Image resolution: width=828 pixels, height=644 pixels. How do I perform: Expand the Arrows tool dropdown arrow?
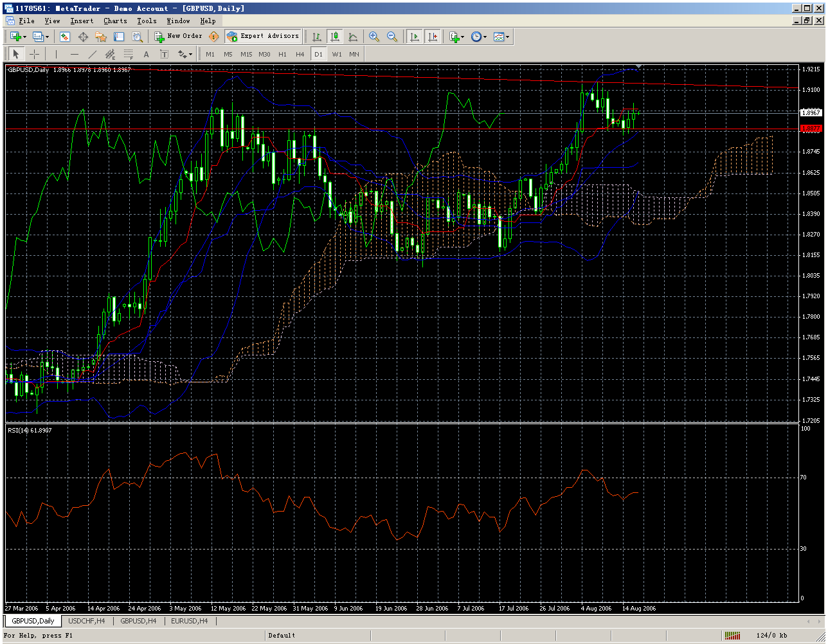[191, 54]
